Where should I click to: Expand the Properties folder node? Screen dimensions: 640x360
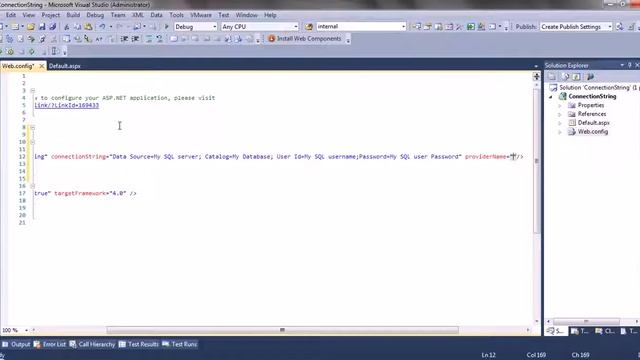click(x=560, y=106)
